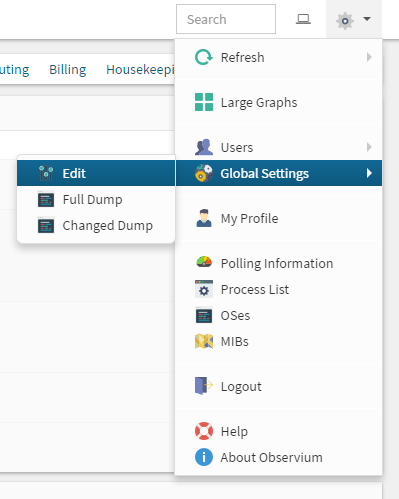Click the Edit sliders icon

[x=46, y=173]
